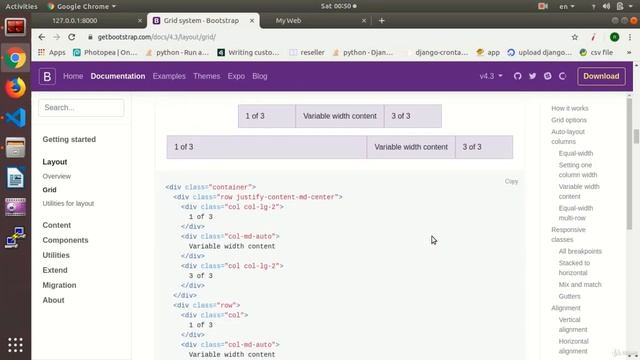
Task: Open csv file bookmark
Action: (596, 52)
